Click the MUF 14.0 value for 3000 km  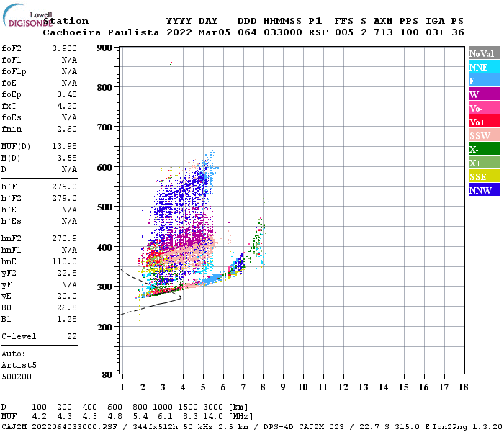213,417
